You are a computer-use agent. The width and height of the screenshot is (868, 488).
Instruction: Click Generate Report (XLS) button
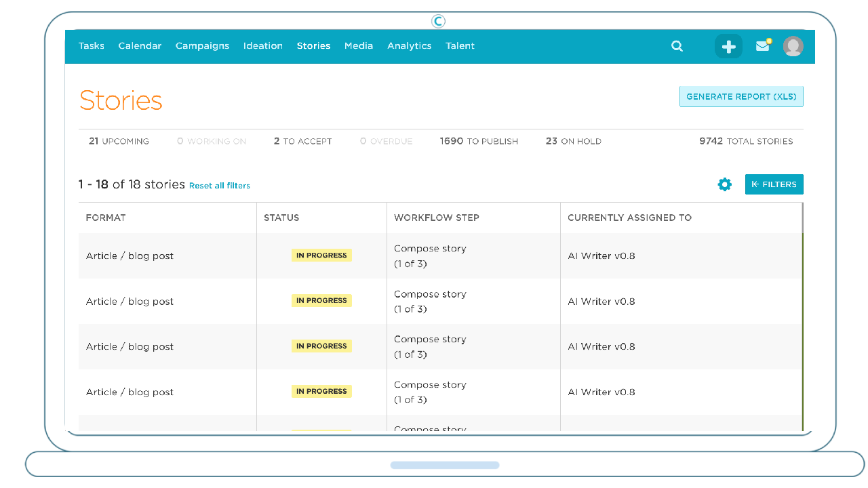pyautogui.click(x=741, y=97)
